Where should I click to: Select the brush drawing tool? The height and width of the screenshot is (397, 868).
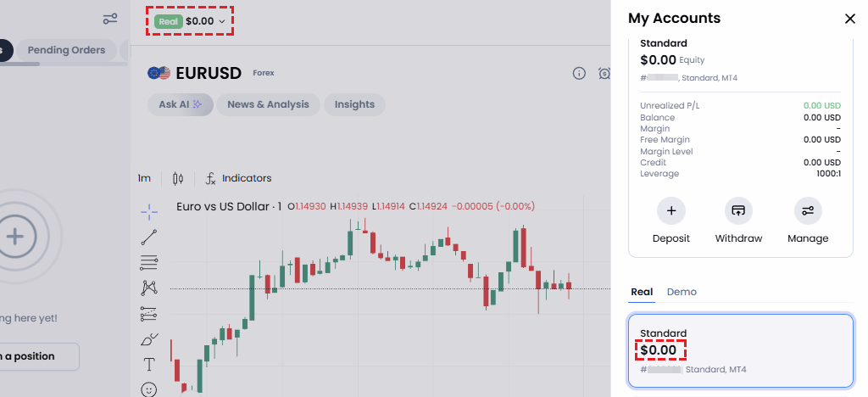click(149, 338)
